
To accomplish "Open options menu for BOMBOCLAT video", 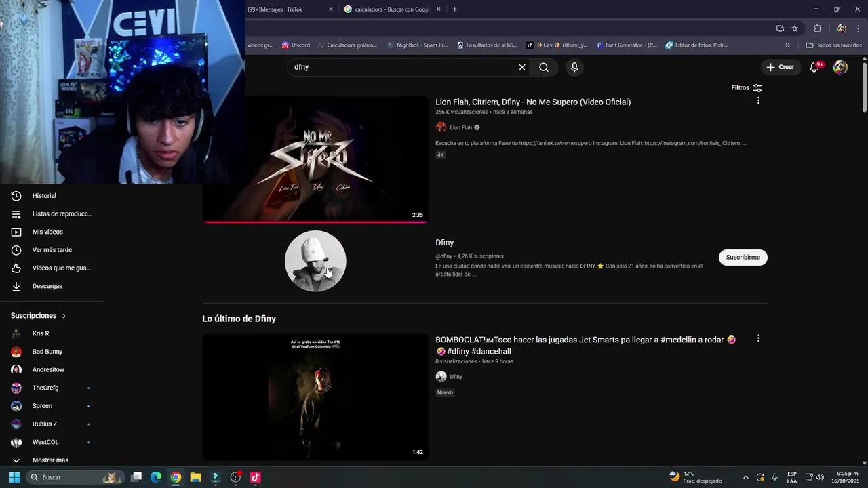I will pos(758,338).
